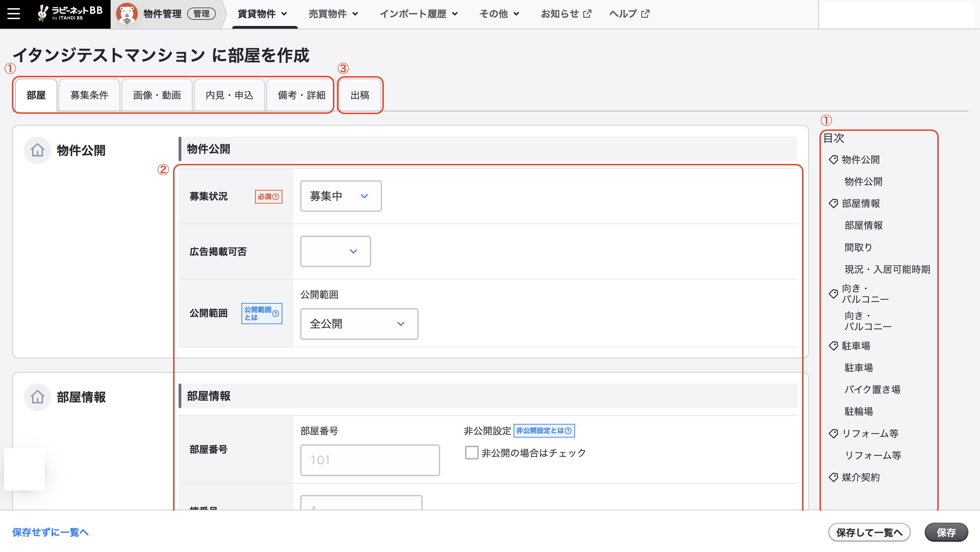Click tag icon beside 向き・バルコニー heading
The image size is (980, 552).
(x=833, y=293)
